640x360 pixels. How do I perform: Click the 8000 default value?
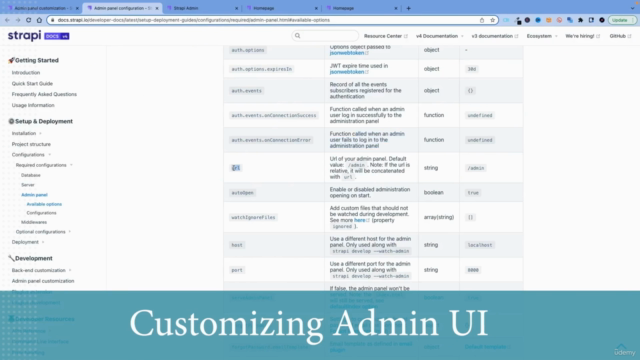473,270
